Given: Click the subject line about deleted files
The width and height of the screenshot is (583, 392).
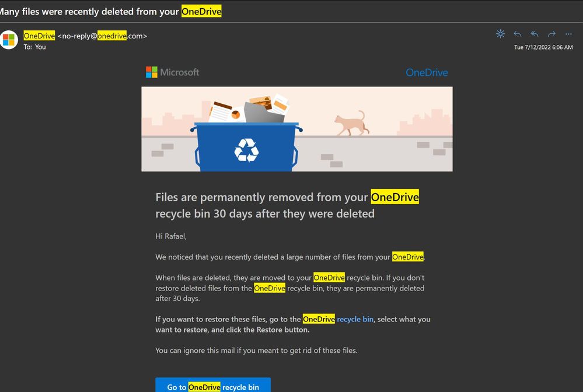Looking at the screenshot, I should (x=111, y=11).
